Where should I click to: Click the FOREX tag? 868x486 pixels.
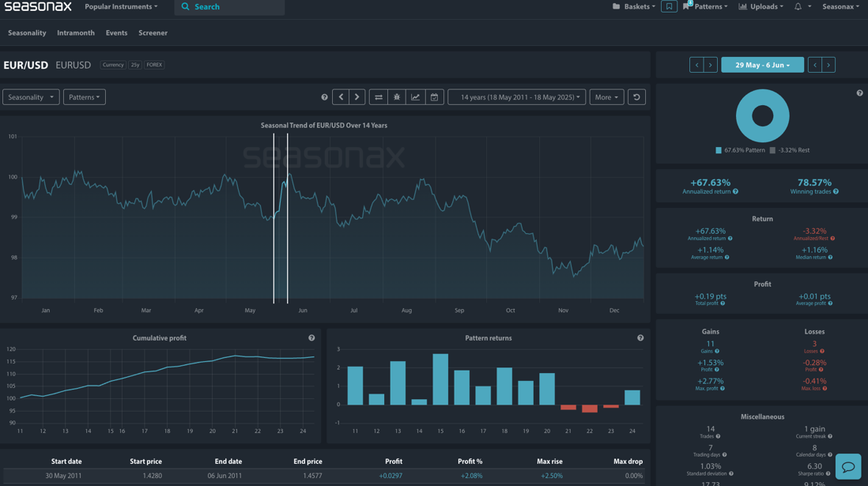(154, 65)
